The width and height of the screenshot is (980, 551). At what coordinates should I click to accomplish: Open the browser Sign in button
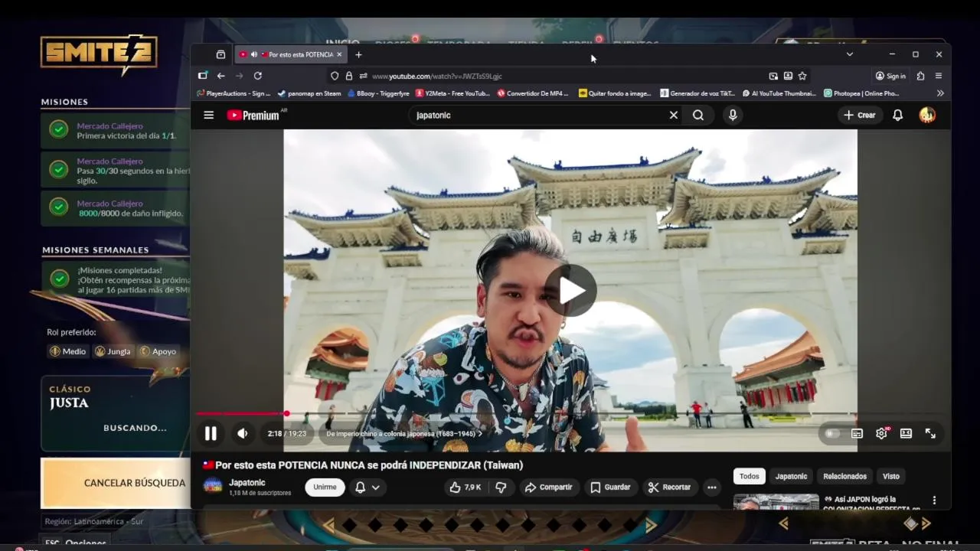click(890, 76)
